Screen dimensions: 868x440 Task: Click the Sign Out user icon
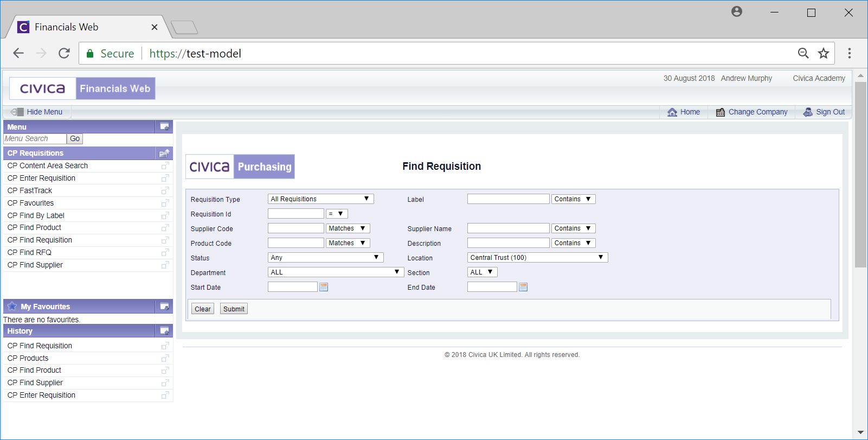pos(808,112)
